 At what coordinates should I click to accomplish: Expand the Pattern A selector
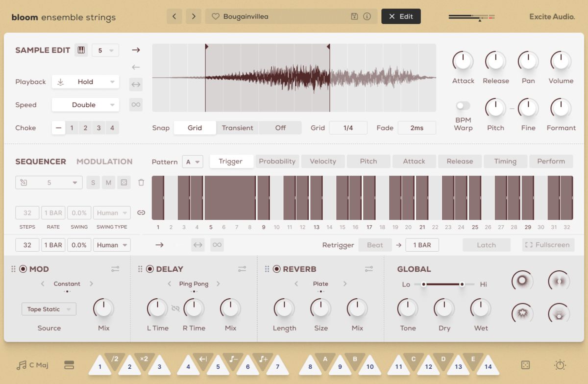(x=193, y=162)
